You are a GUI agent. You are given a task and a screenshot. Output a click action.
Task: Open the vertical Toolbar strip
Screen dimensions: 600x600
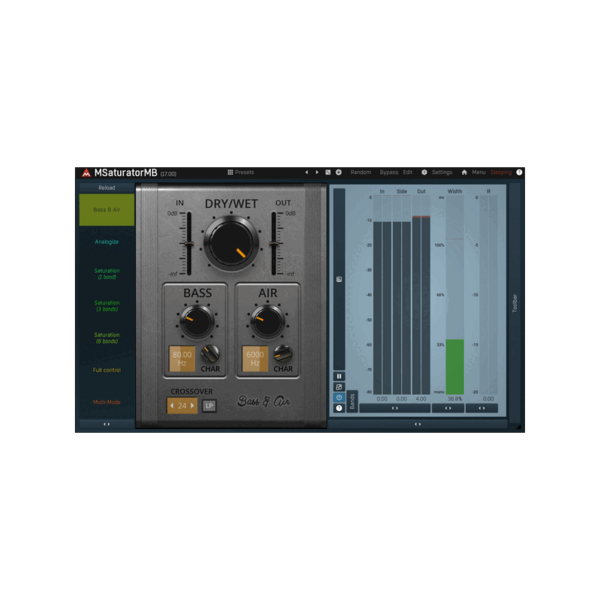tap(515, 303)
